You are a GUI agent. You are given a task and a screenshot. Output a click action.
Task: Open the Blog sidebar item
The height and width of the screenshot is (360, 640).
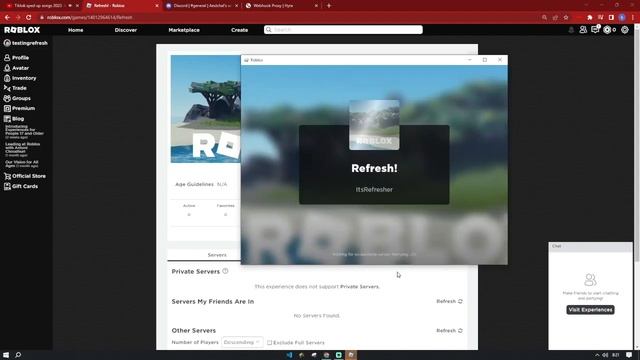[14, 119]
